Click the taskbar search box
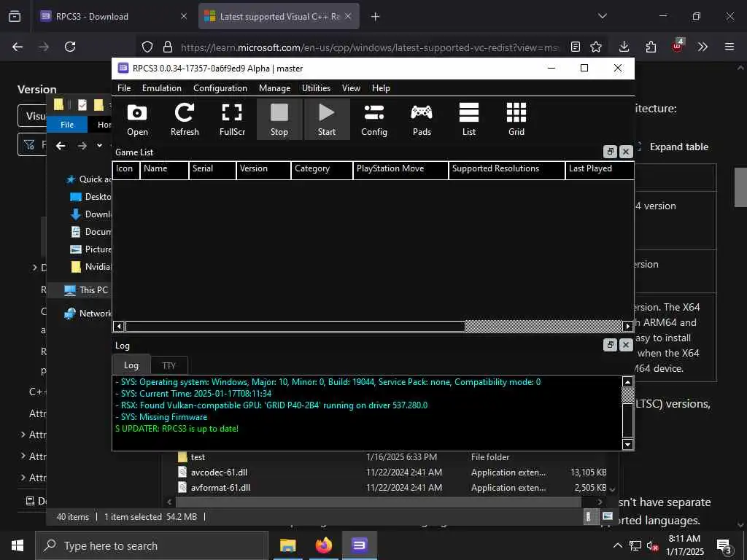 coord(152,545)
